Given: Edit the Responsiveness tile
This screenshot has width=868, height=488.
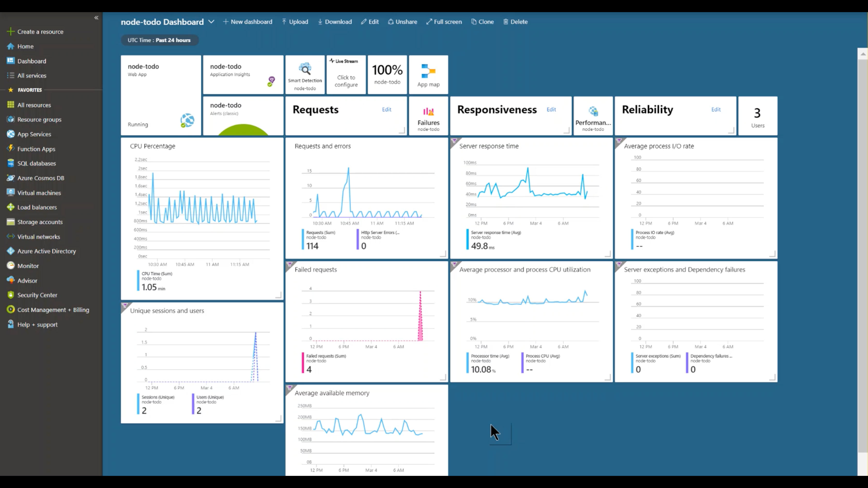Looking at the screenshot, I should 551,109.
